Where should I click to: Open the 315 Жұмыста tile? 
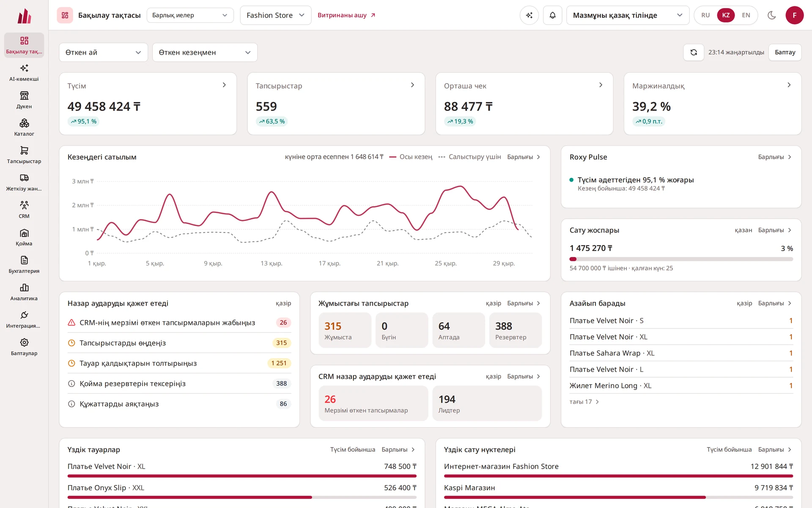345,330
